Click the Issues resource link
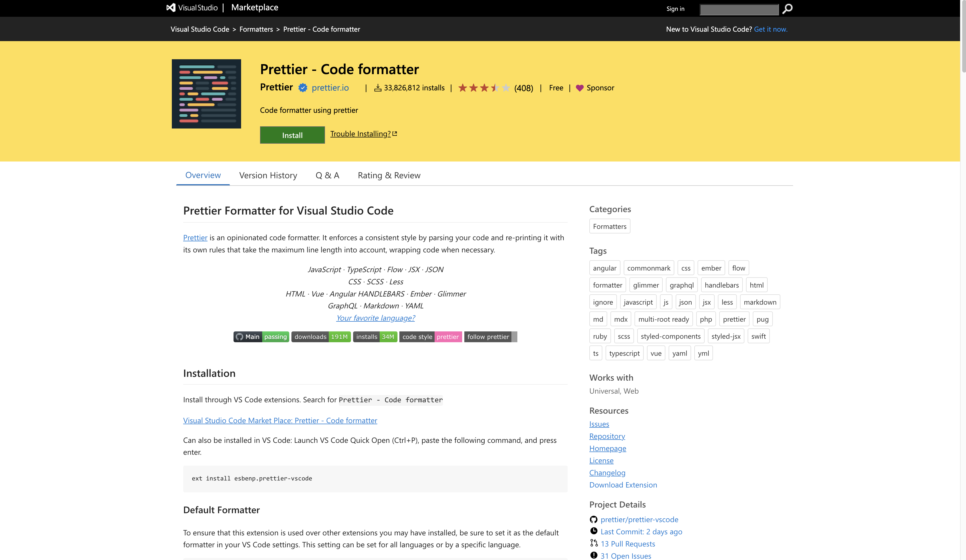This screenshot has width=966, height=560. [598, 424]
